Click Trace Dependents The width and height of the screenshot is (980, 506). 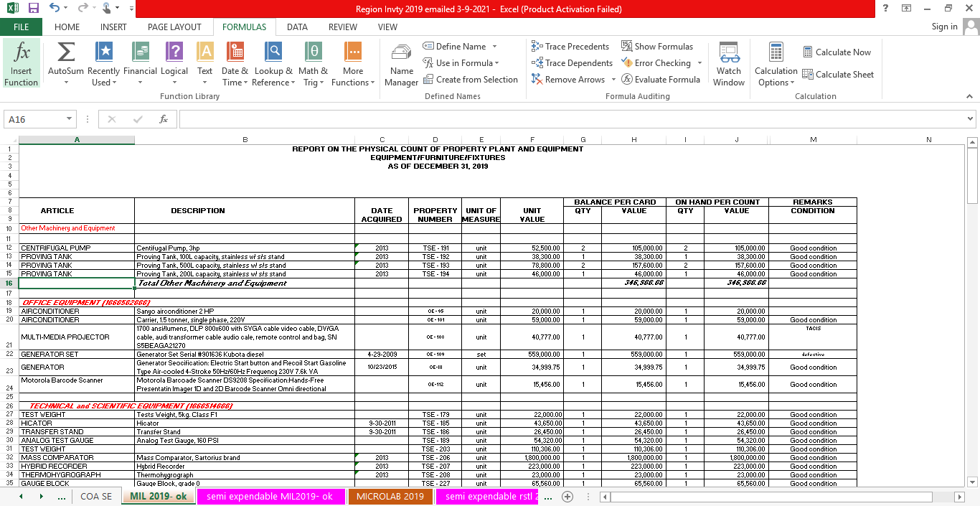click(572, 62)
